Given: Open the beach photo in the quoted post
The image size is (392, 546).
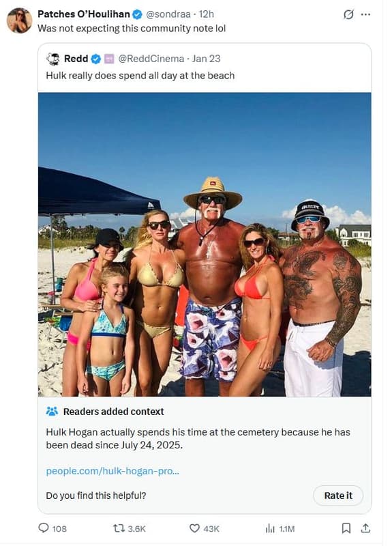Looking at the screenshot, I should pos(205,244).
